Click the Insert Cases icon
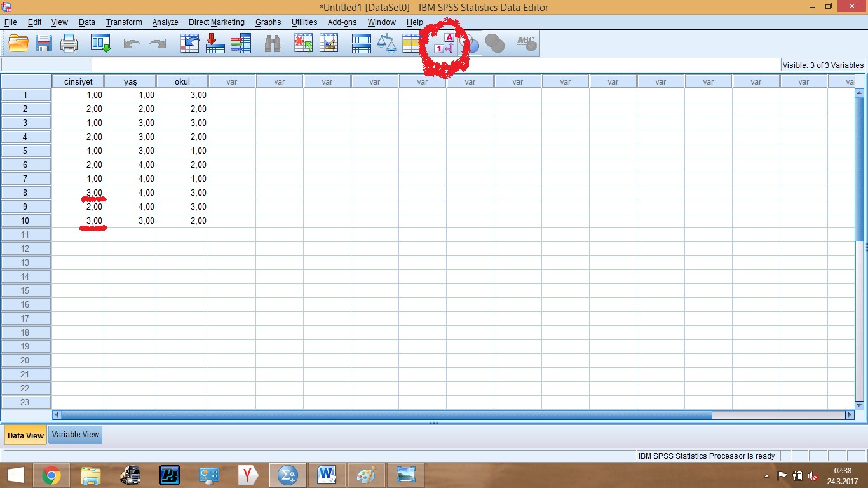 pos(303,43)
